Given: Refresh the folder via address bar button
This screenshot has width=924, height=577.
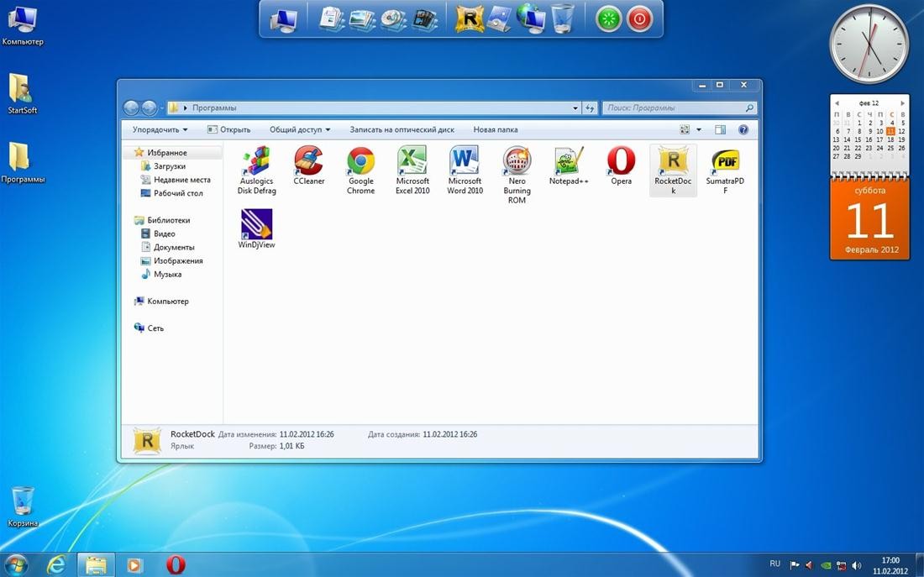Looking at the screenshot, I should [590, 108].
